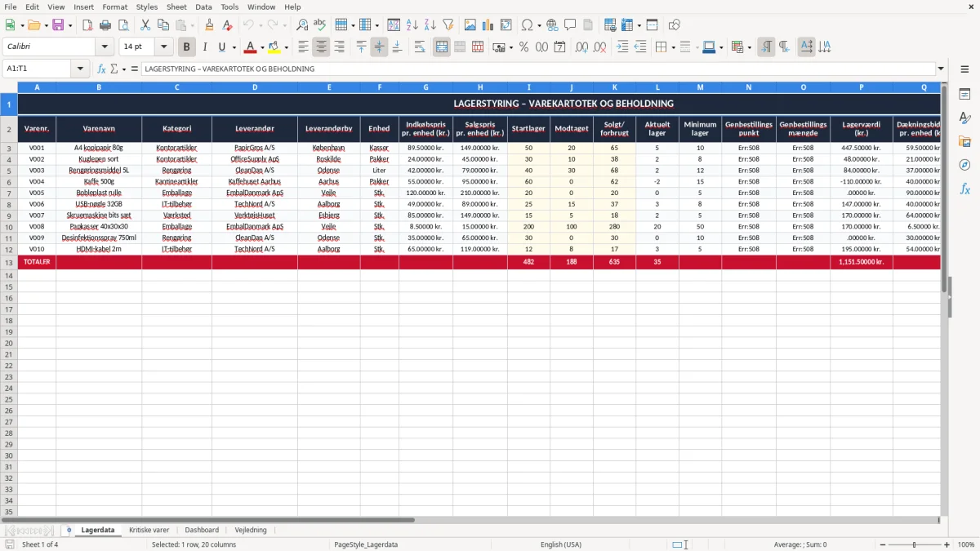Screen dimensions: 980x551
Task: Select column header D
Action: point(255,87)
